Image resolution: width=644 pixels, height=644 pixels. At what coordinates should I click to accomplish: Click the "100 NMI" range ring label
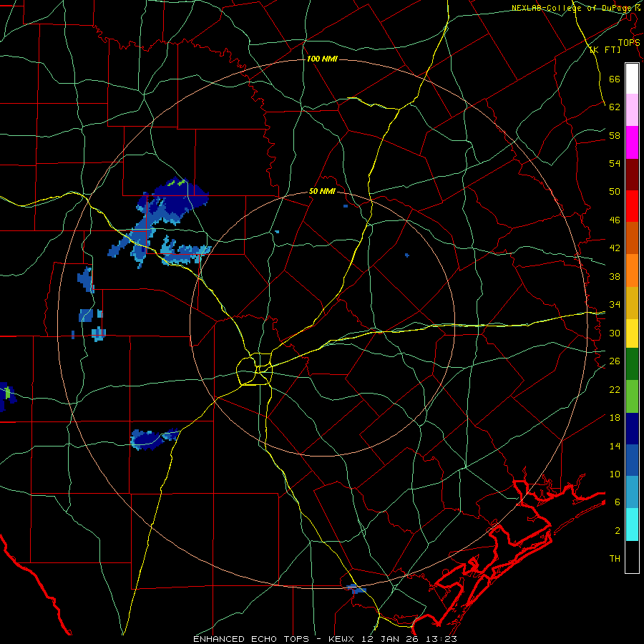322,59
